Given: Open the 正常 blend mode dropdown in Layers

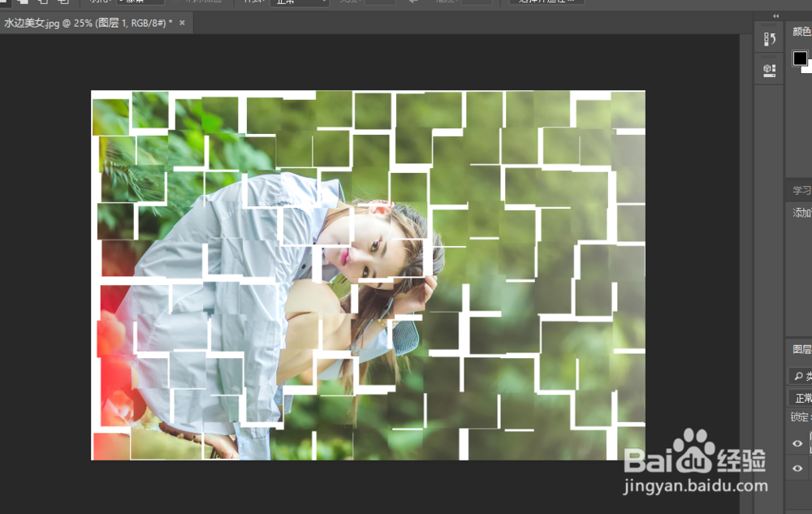Looking at the screenshot, I should pos(800,398).
